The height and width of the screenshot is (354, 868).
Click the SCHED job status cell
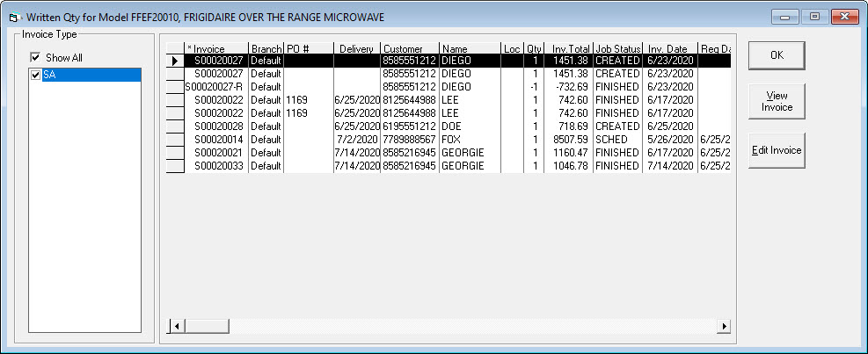[617, 140]
